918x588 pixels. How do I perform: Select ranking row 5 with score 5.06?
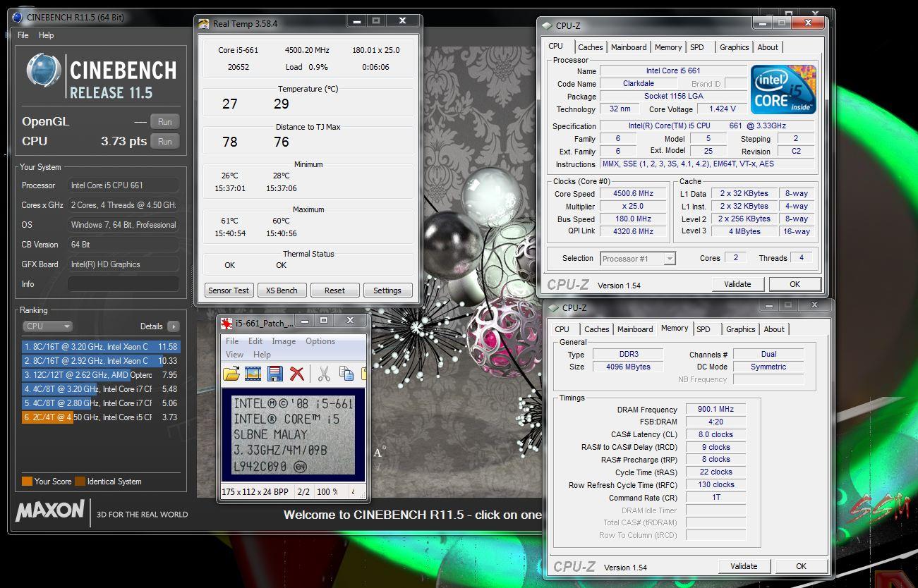coord(101,403)
